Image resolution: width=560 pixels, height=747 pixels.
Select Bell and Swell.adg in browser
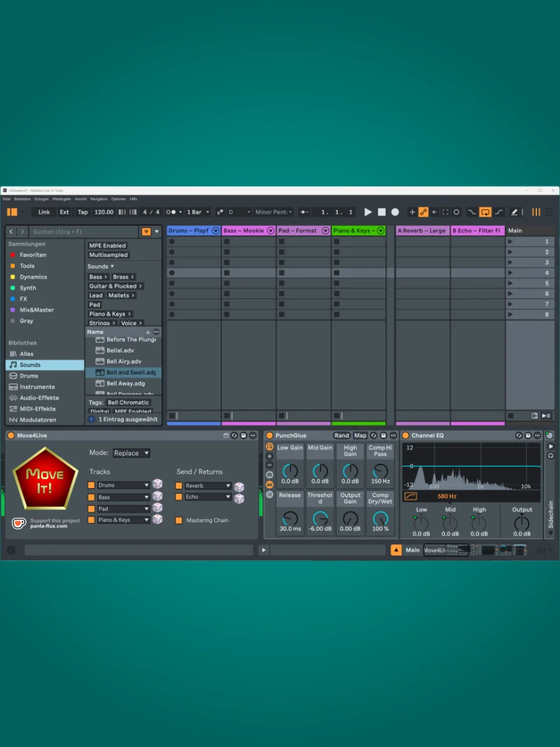coord(124,372)
